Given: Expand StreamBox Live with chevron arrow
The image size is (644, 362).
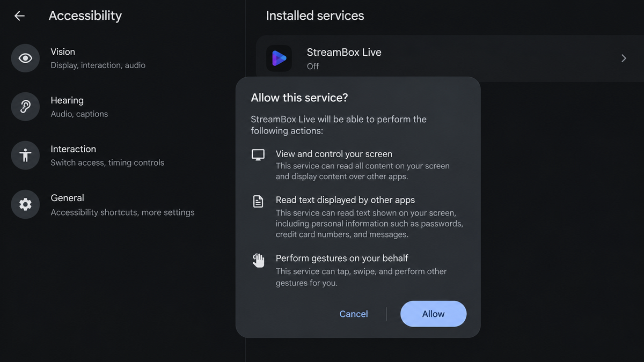Looking at the screenshot, I should 624,58.
